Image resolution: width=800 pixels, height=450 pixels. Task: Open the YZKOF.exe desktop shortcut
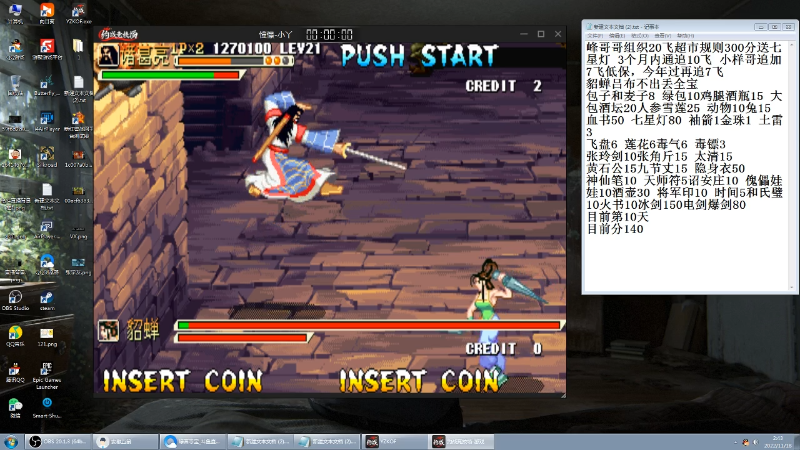coord(78,14)
